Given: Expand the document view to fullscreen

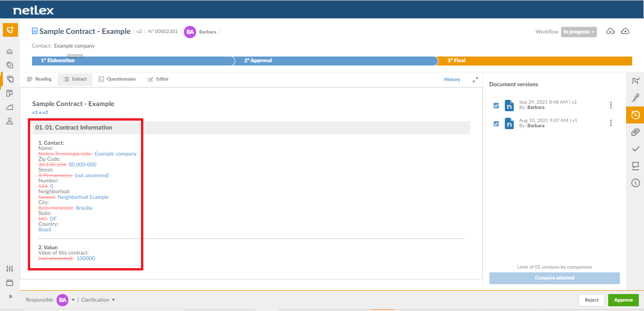Looking at the screenshot, I should point(475,80).
